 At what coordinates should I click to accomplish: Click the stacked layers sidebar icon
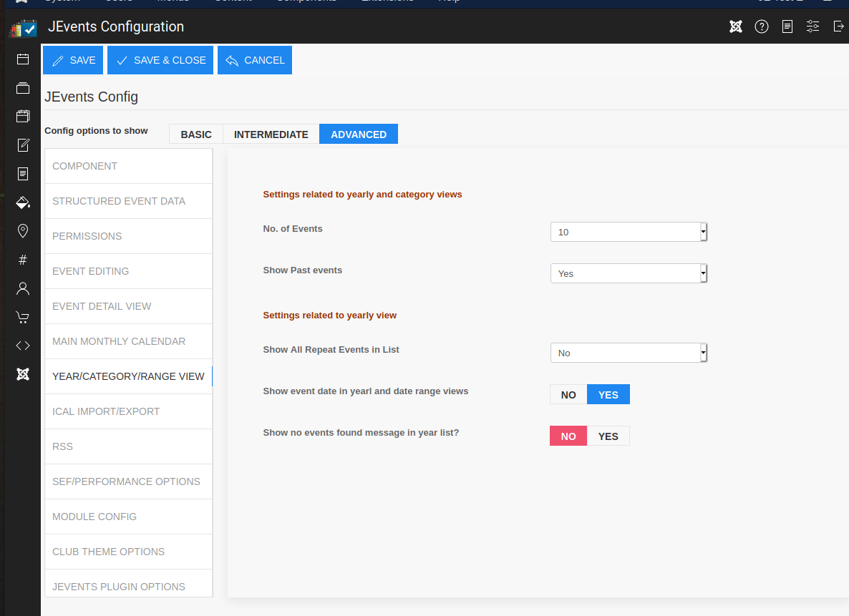23,88
